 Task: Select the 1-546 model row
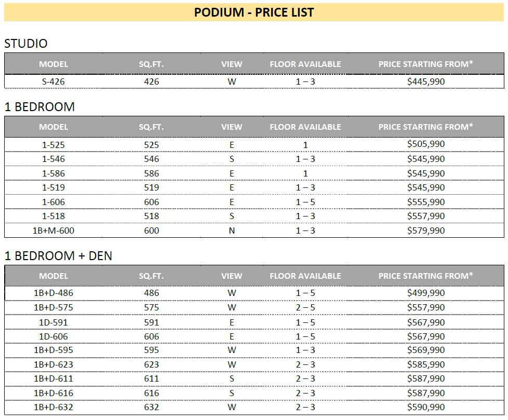(x=255, y=159)
